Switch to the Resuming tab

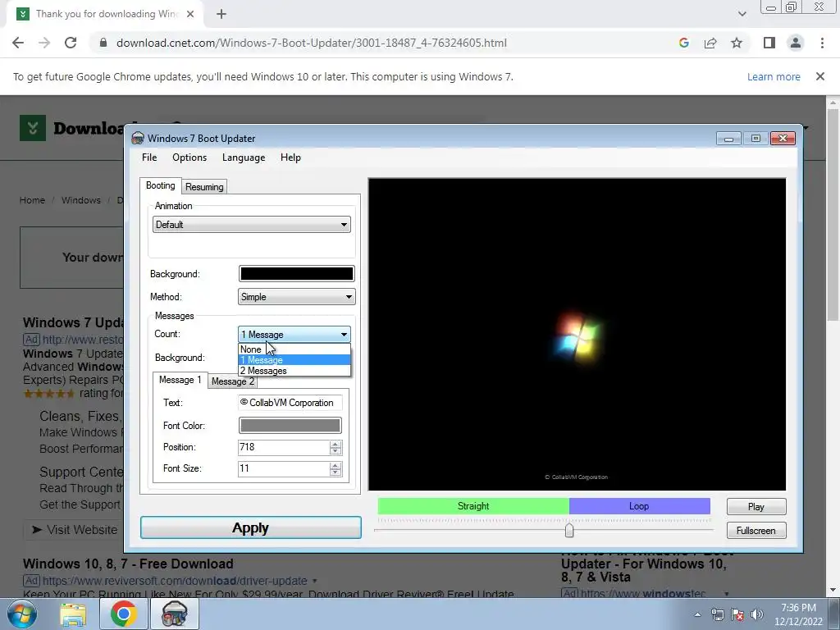coord(204,187)
